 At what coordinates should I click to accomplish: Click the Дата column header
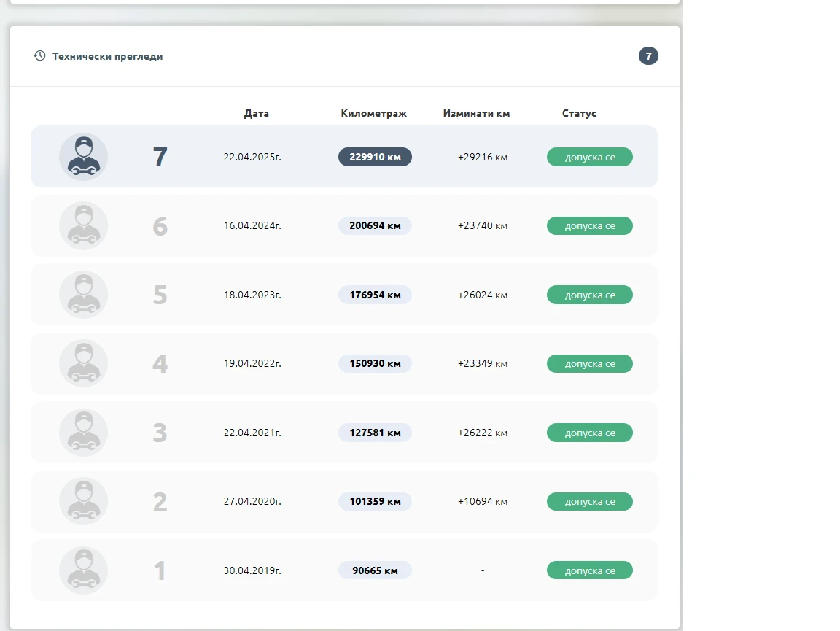coord(256,113)
